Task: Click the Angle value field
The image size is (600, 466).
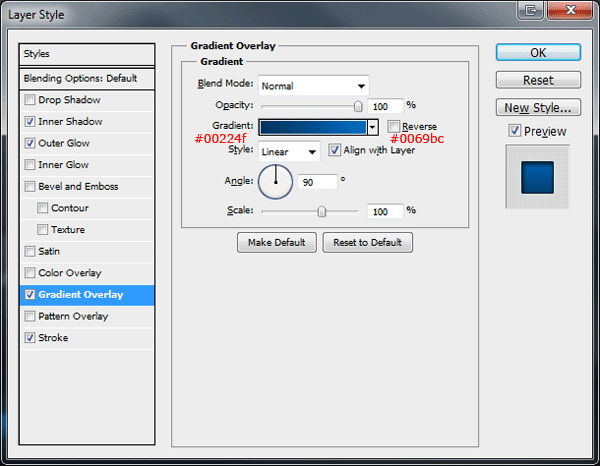Action: (x=318, y=182)
